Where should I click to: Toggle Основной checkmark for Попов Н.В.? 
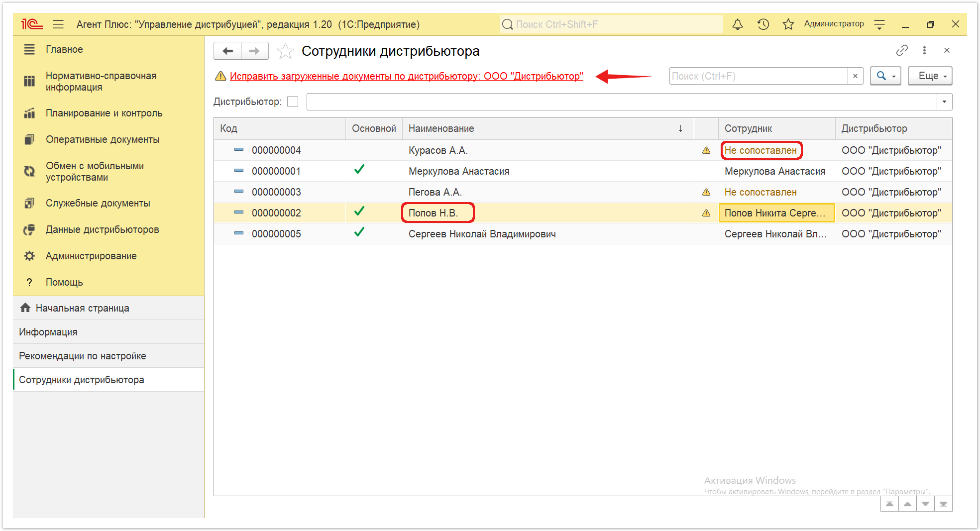click(x=359, y=212)
